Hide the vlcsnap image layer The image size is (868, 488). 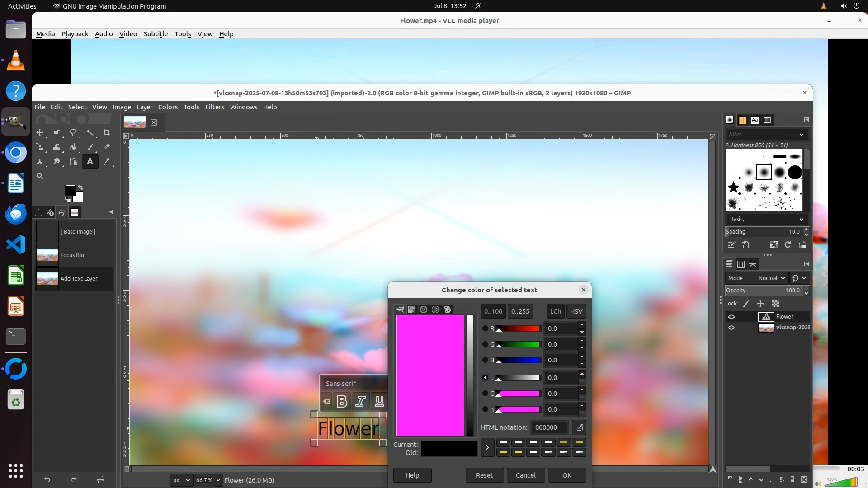click(x=731, y=328)
